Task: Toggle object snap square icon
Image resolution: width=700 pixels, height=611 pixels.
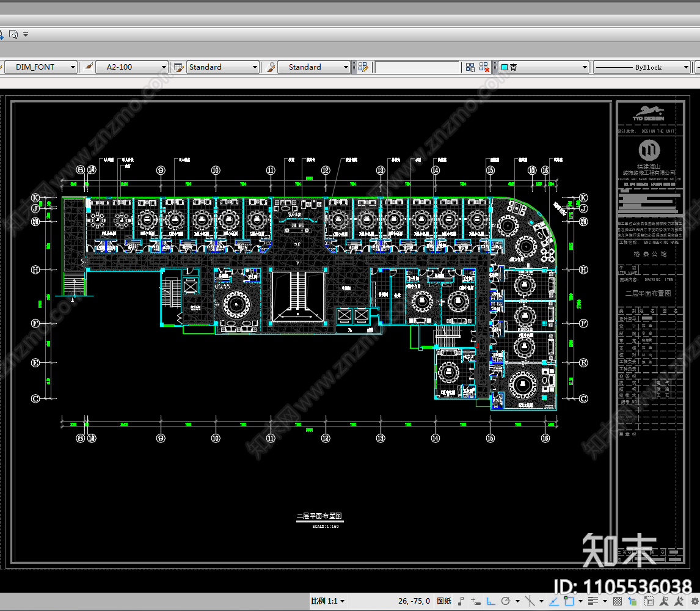Action: coord(569,601)
